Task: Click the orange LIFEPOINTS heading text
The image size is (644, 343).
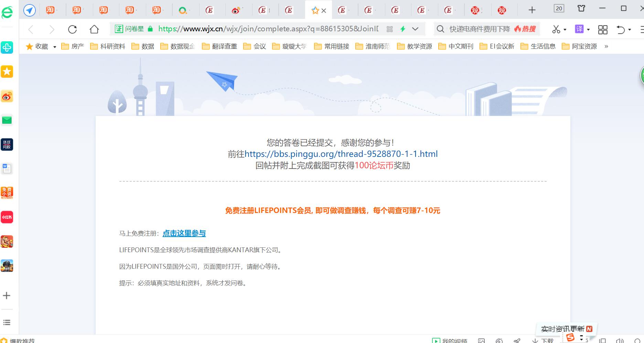Action: click(333, 210)
